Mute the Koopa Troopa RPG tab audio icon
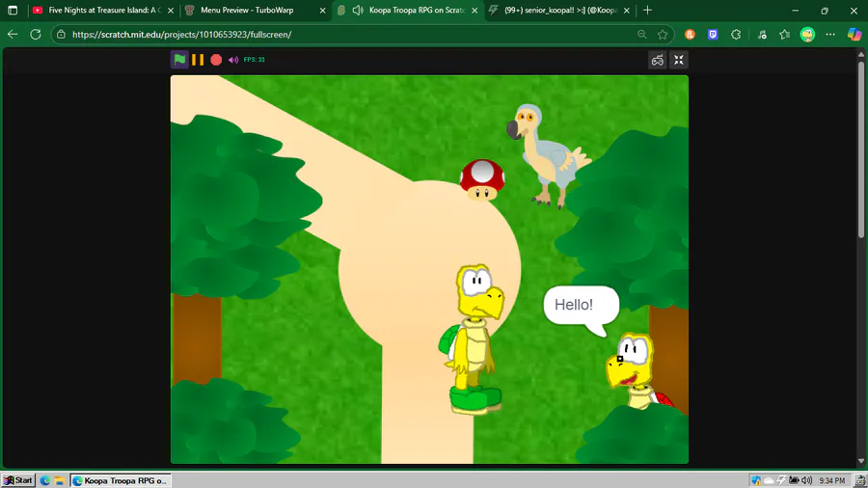The image size is (868, 488). 358,10
